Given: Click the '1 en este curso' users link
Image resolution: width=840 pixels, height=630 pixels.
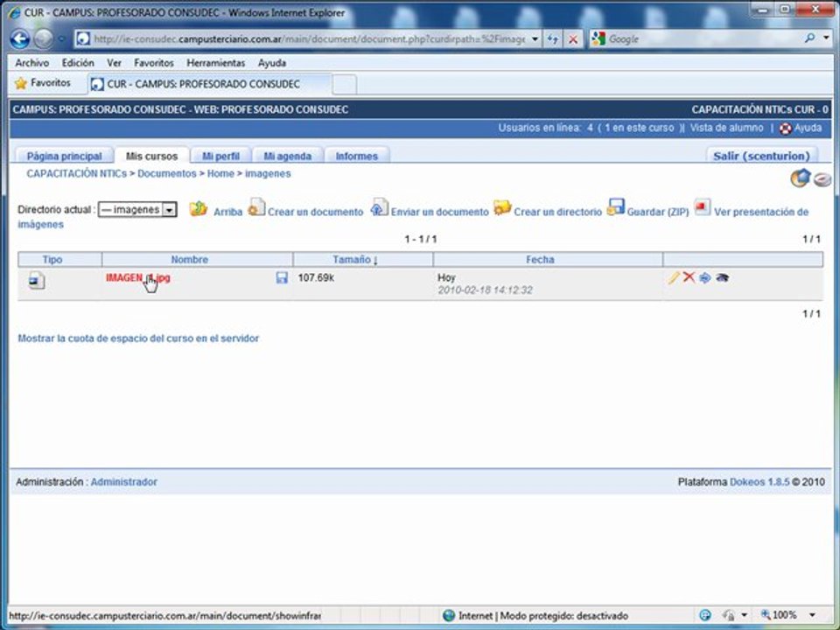Looking at the screenshot, I should pos(639,128).
